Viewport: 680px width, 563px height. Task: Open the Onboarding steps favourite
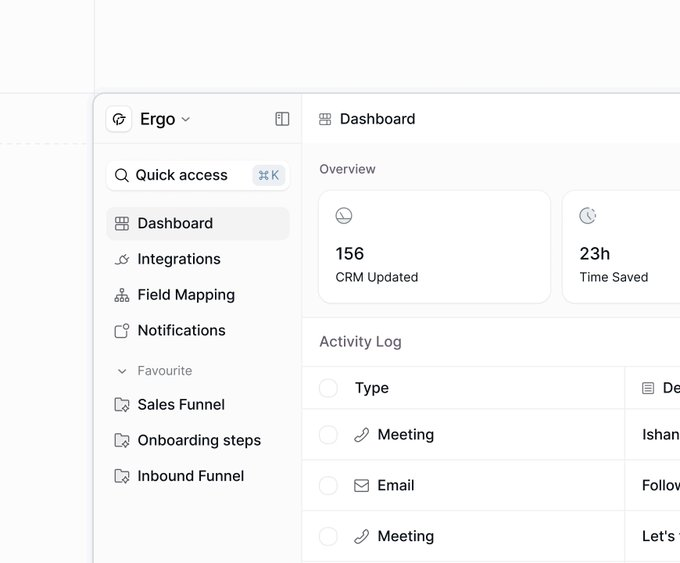click(x=198, y=440)
